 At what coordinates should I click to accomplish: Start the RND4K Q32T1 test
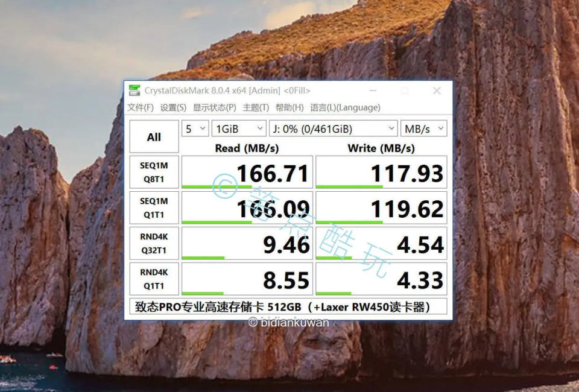[x=154, y=243]
